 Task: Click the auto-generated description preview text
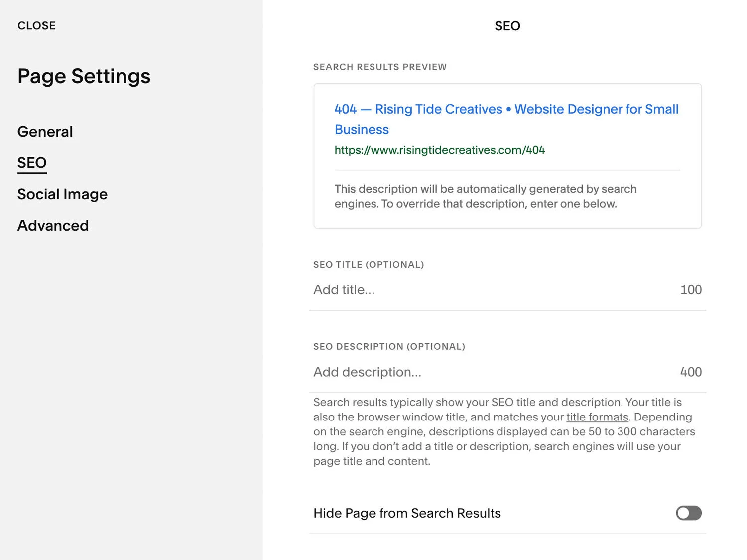485,196
